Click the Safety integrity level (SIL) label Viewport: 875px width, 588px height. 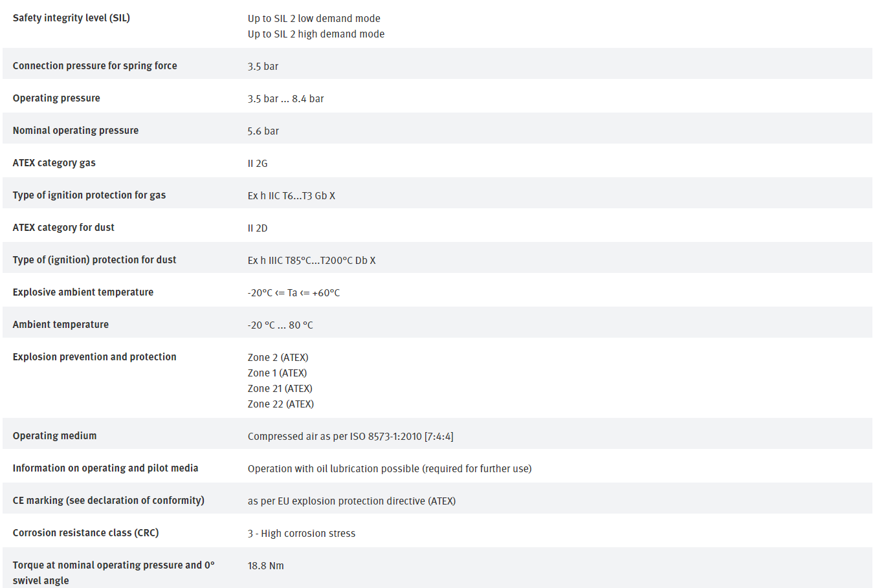click(71, 18)
